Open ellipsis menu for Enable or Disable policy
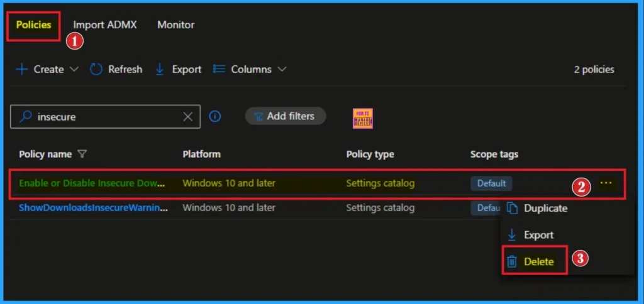Image resolution: width=644 pixels, height=304 pixels. pyautogui.click(x=606, y=183)
